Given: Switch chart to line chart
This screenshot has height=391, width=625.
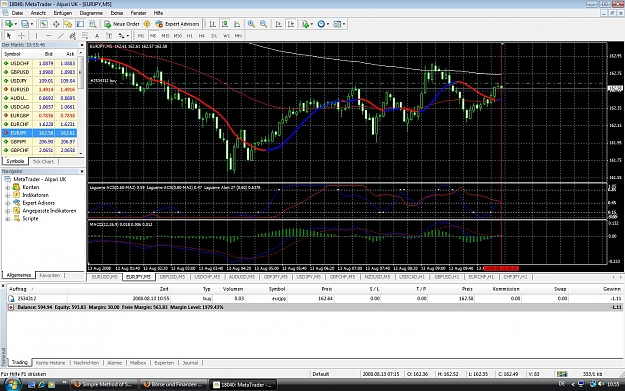Looking at the screenshot, I should tap(238, 24).
